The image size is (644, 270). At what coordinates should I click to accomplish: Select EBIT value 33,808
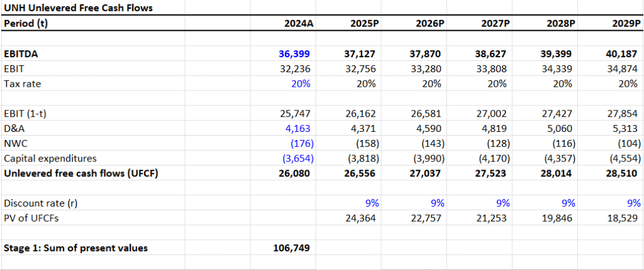pyautogui.click(x=493, y=69)
